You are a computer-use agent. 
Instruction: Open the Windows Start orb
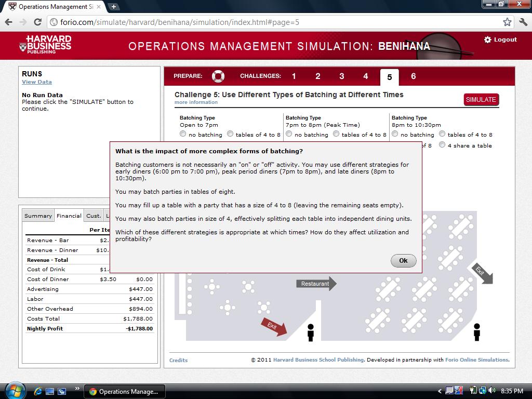coord(14,391)
